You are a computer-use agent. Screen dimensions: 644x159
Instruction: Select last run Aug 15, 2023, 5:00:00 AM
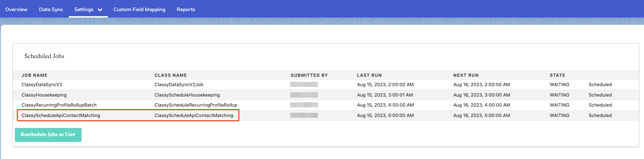(385, 116)
